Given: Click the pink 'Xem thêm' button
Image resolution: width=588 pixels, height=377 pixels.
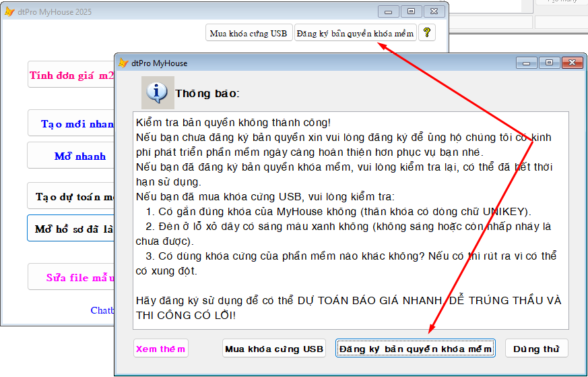Looking at the screenshot, I should [160, 349].
